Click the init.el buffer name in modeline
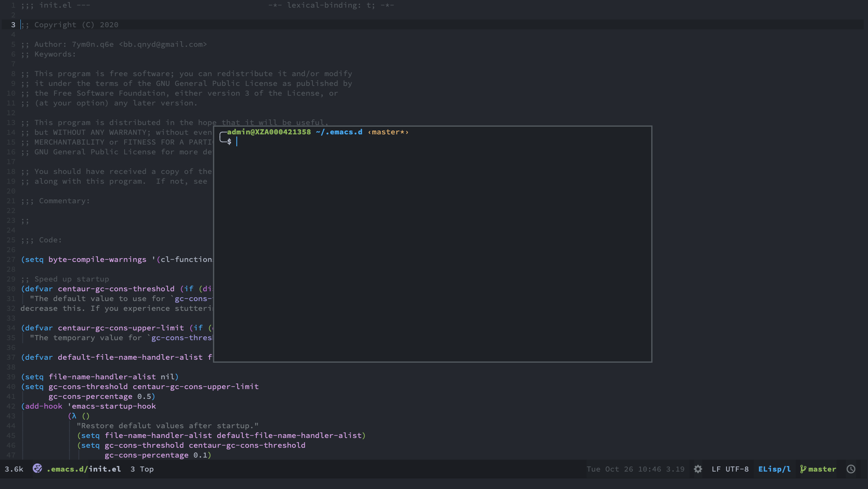Viewport: 868px width, 489px height. pyautogui.click(x=105, y=469)
